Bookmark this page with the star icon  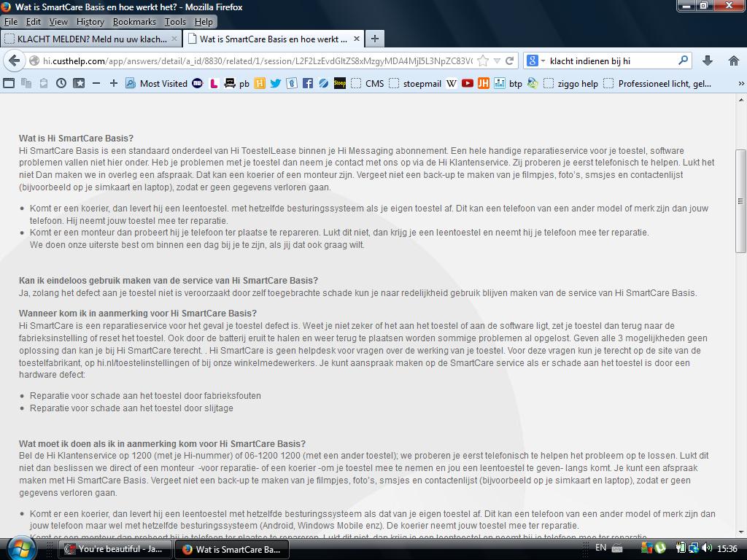483,61
